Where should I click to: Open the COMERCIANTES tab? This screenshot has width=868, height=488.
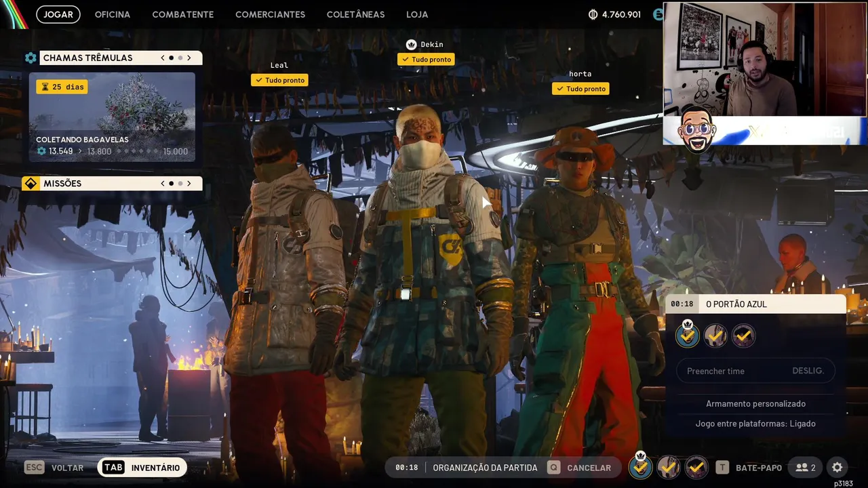point(270,14)
